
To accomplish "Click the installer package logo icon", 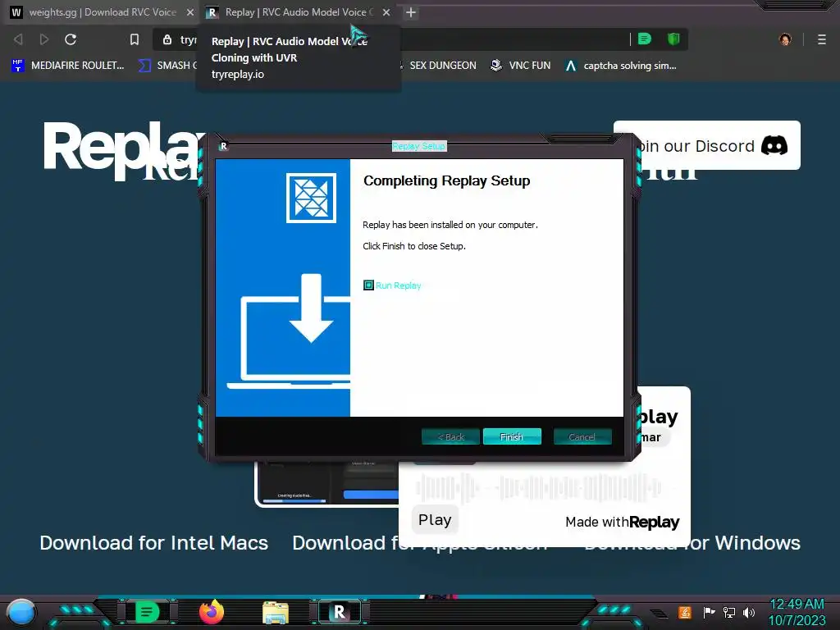I will [x=311, y=198].
